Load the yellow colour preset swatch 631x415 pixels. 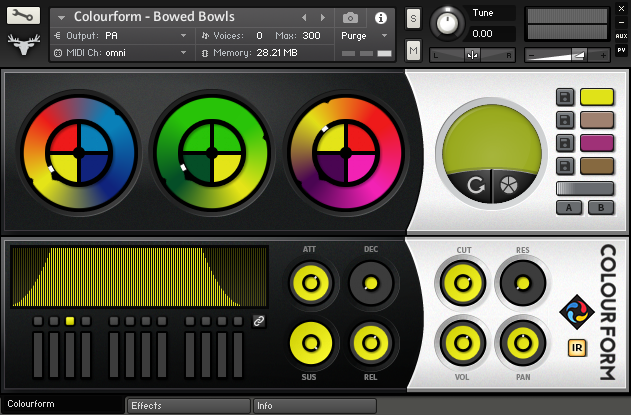[x=597, y=97]
